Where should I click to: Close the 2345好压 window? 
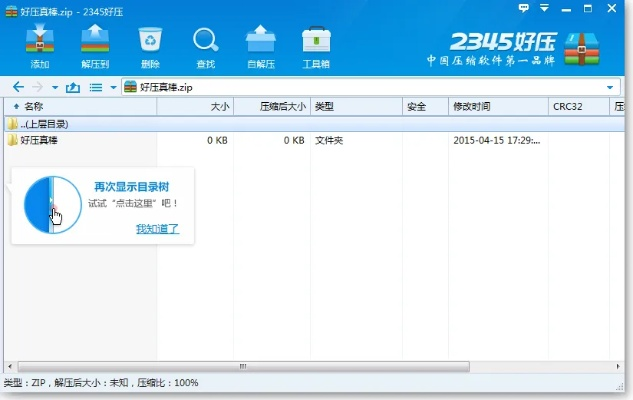pos(612,8)
